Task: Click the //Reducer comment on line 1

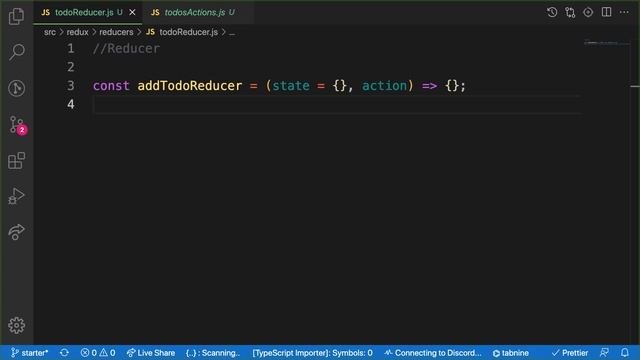Action: [126, 49]
